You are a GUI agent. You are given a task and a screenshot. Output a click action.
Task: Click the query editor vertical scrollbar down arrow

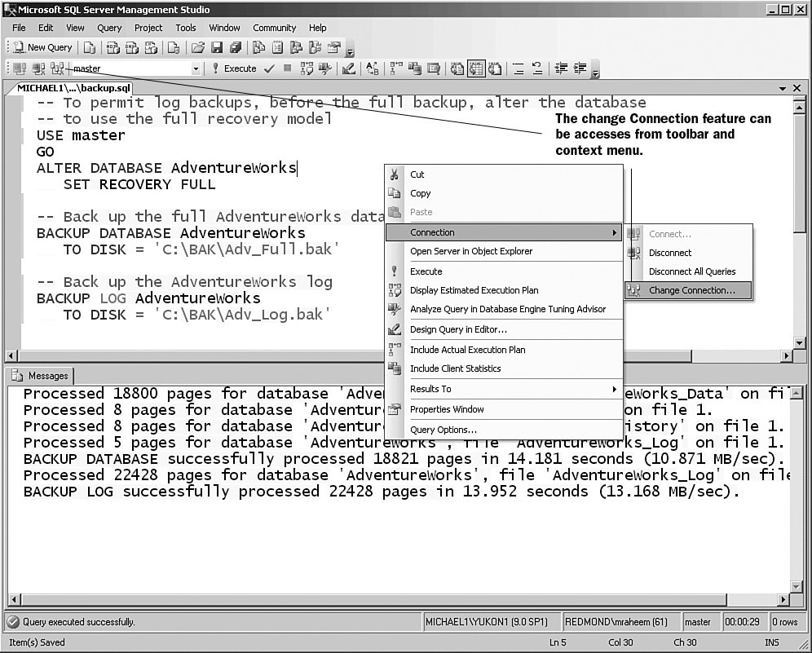[x=799, y=343]
